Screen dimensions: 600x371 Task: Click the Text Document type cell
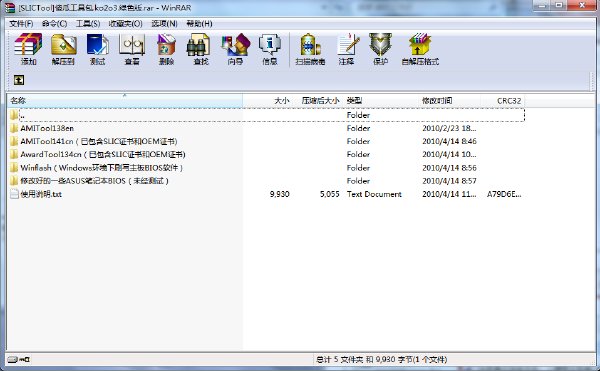[374, 194]
